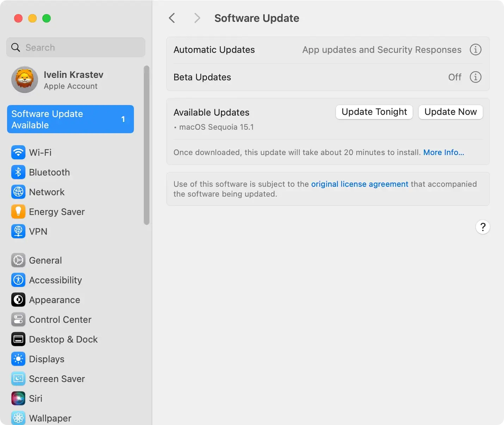The height and width of the screenshot is (425, 504).
Task: Click the Available Updates heading
Action: [211, 112]
